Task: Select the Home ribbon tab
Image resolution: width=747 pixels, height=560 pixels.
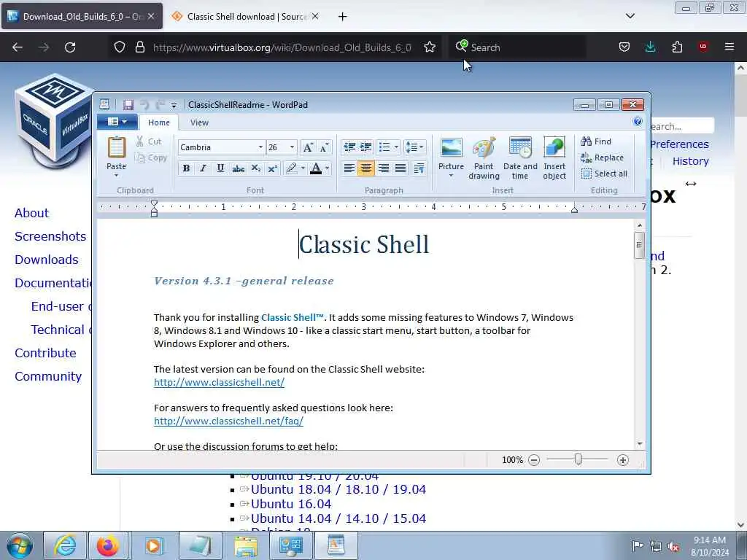Action: pos(158,122)
